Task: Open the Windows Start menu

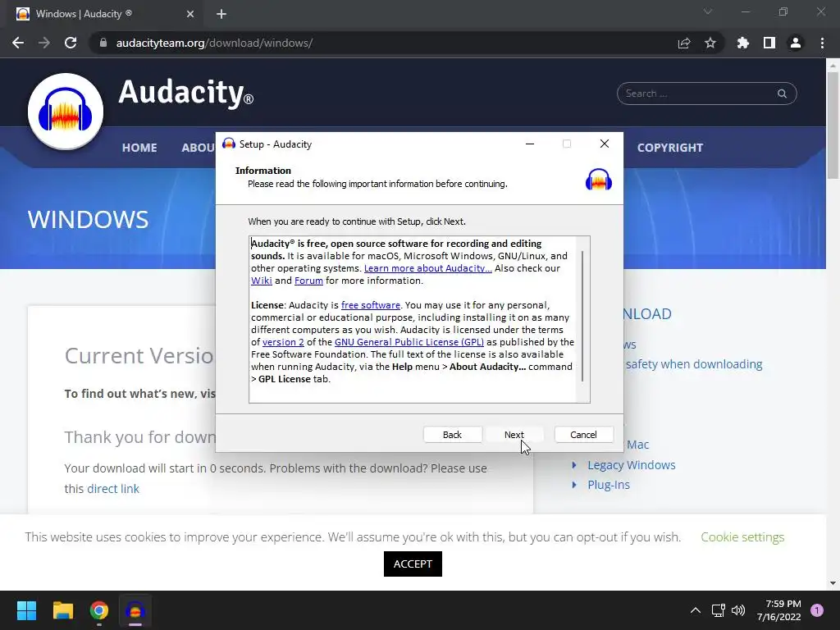Action: pyautogui.click(x=26, y=610)
